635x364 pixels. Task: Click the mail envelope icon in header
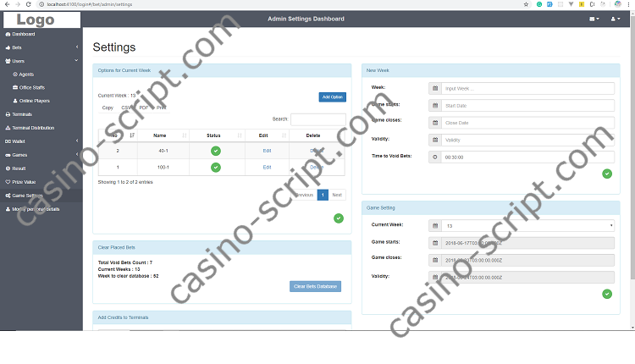point(594,19)
